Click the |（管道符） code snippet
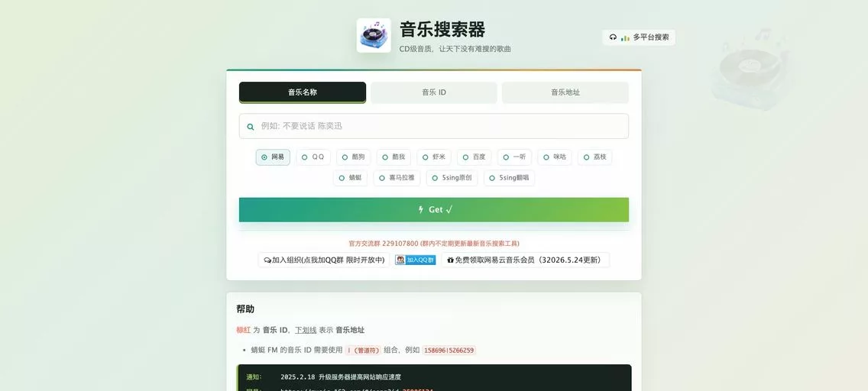This screenshot has width=868, height=391. (x=363, y=350)
